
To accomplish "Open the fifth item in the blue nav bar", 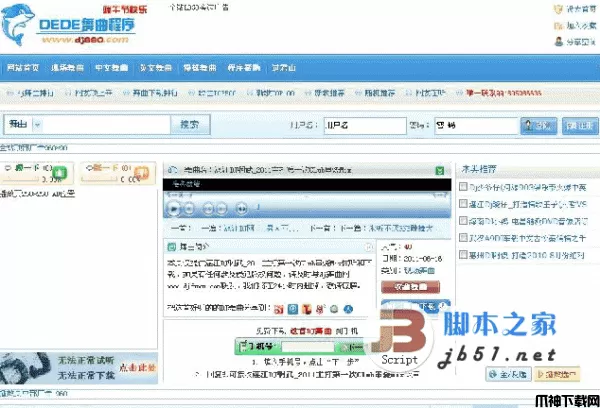I will [200, 68].
